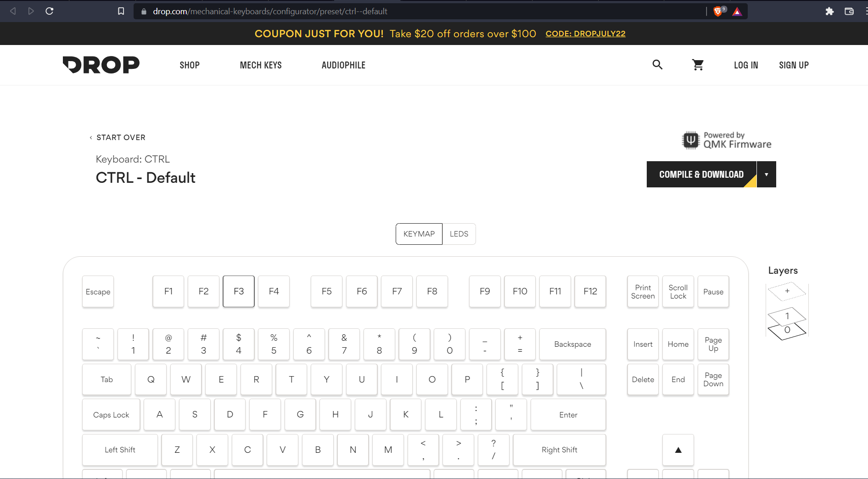The width and height of the screenshot is (868, 479).
Task: Add a new layer with the plus icon
Action: point(787,291)
